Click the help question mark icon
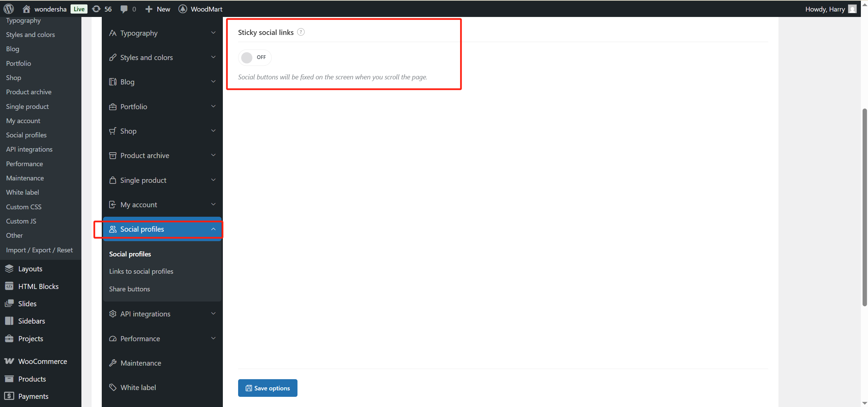 301,32
